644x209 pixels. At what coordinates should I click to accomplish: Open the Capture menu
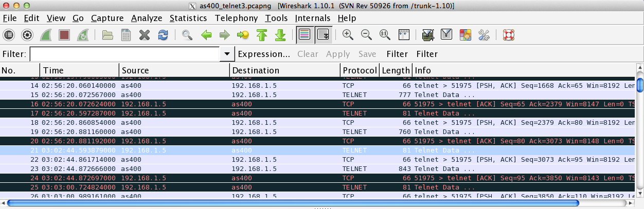(x=108, y=18)
